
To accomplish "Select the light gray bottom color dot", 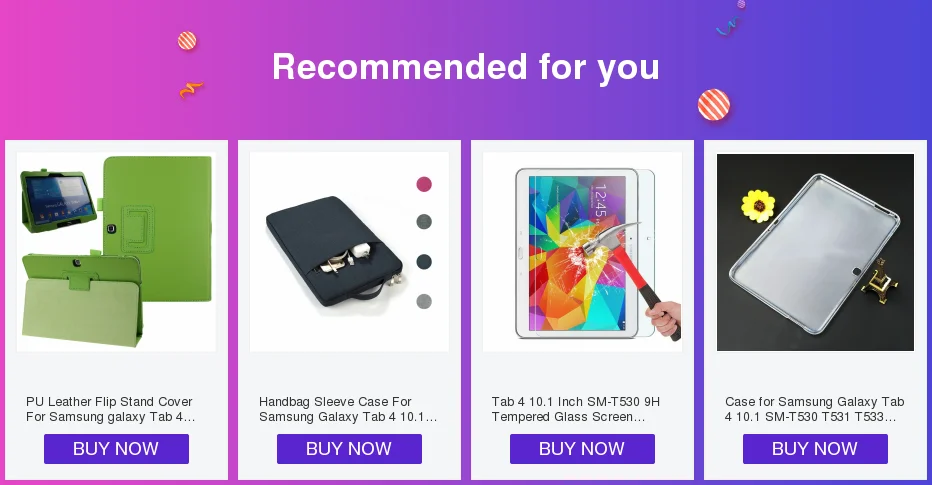I will [x=424, y=301].
